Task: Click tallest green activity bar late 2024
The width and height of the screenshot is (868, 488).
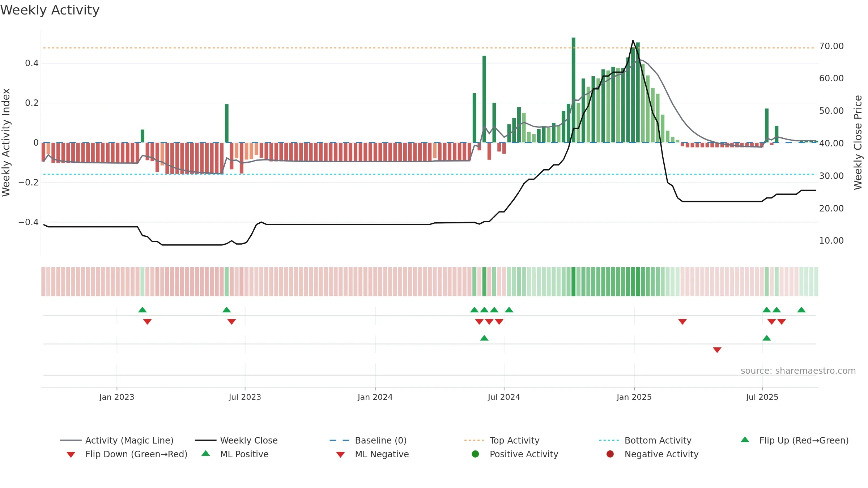Action: tap(574, 90)
